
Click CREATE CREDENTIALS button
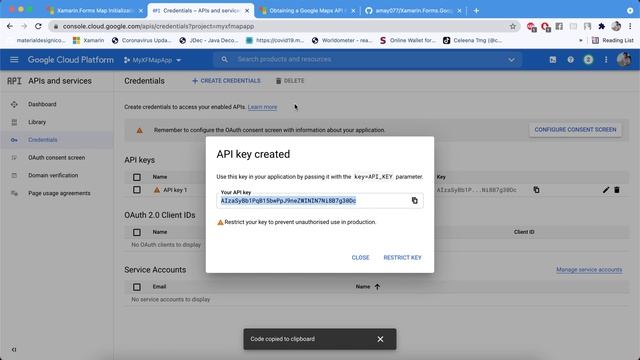(226, 81)
